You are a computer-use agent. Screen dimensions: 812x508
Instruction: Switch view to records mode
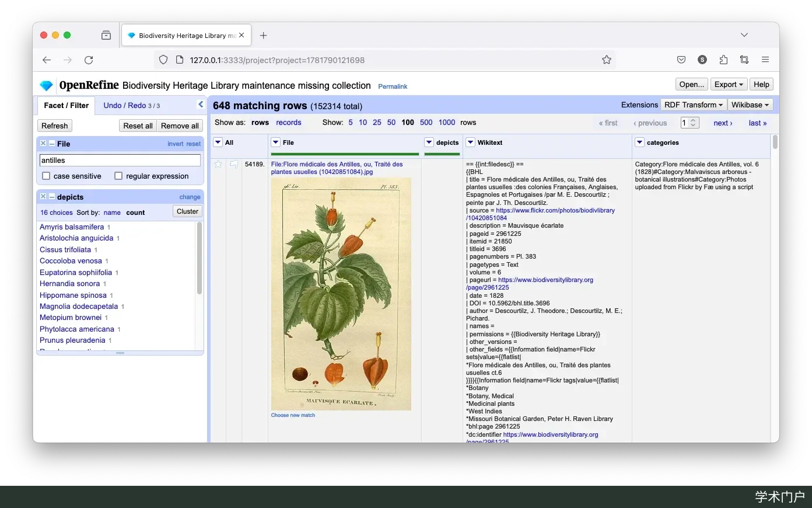[289, 123]
